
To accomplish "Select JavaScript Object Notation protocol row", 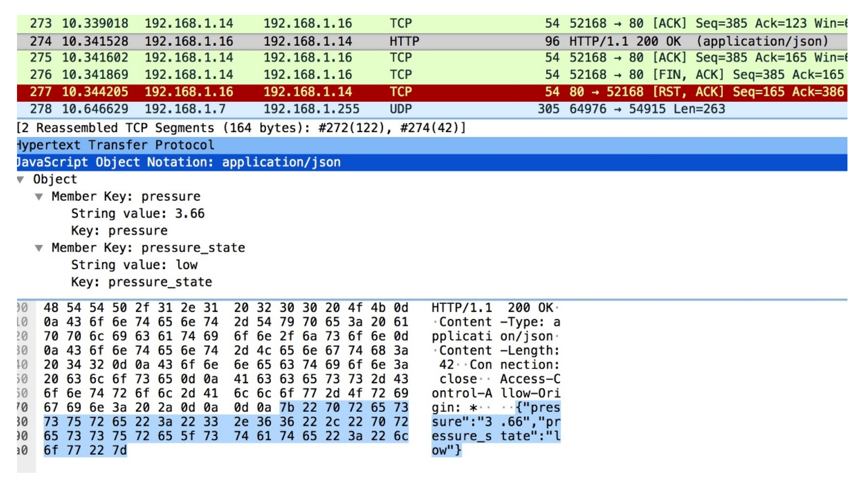I will [x=179, y=162].
